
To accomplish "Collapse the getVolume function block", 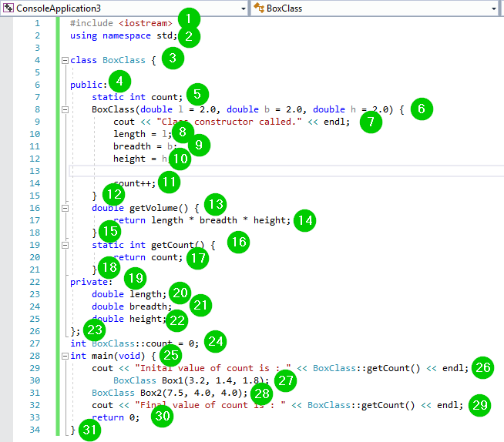I will coord(64,208).
